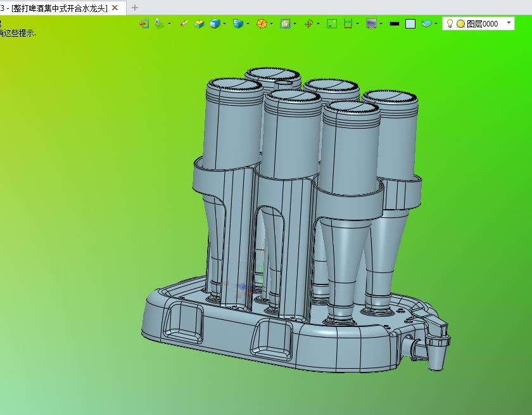Click the yellow-topped box view icon
This screenshot has width=532, height=415.
point(199,23)
